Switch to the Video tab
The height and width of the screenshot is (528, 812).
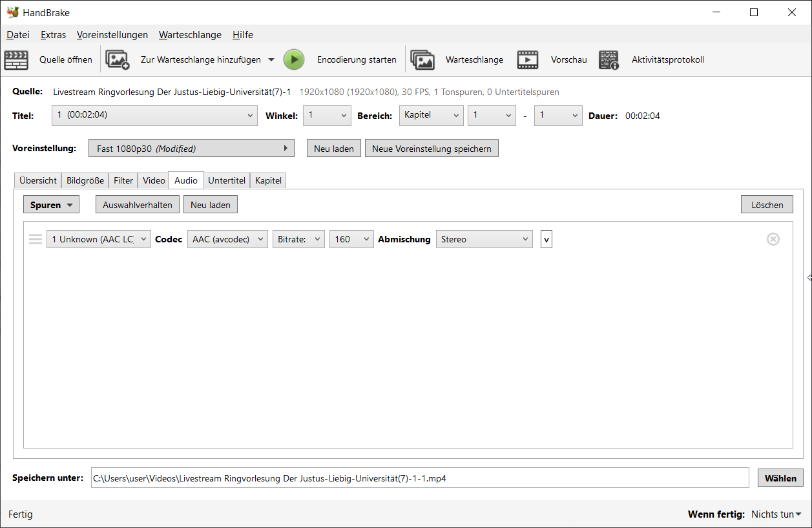[x=154, y=180]
